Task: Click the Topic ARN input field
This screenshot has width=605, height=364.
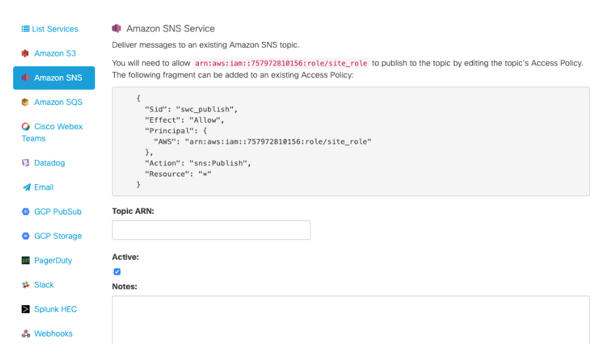Action: (x=211, y=230)
